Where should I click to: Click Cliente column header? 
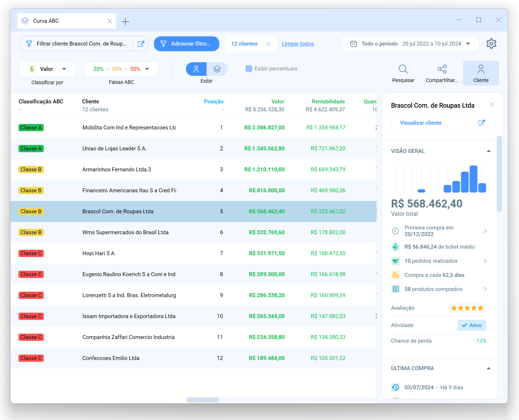click(x=90, y=102)
